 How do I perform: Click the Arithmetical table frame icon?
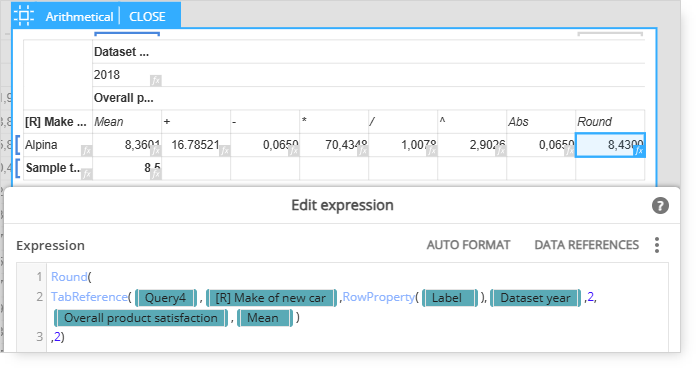[24, 16]
